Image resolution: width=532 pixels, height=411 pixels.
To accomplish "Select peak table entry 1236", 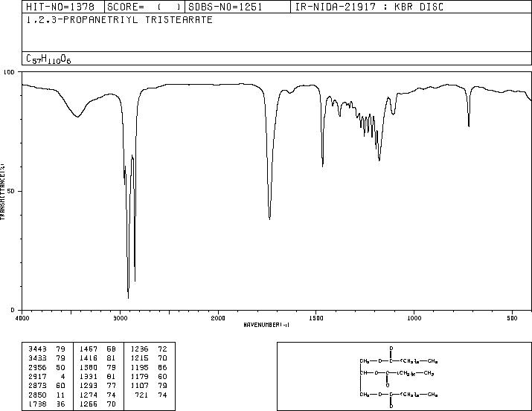I will 139,349.
